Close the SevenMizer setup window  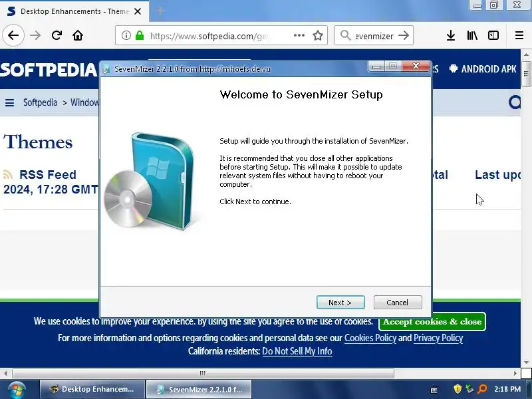coord(416,66)
